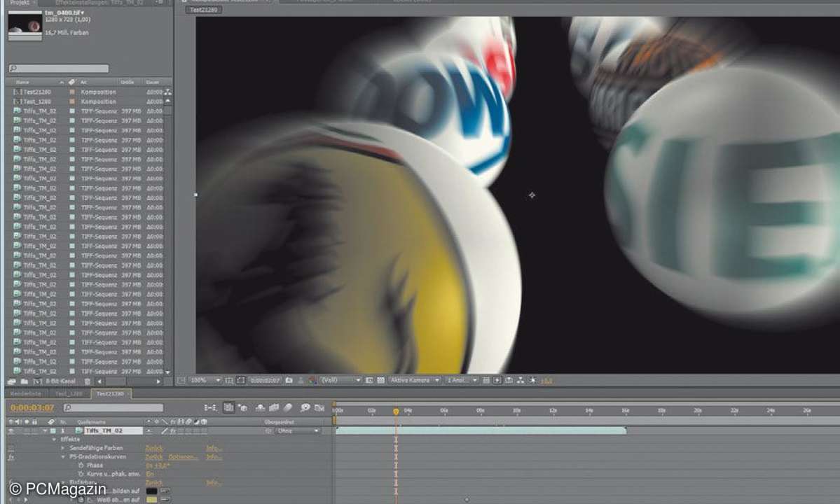Open the graph editor in timeline
This screenshot has height=504, width=840.
(319, 407)
